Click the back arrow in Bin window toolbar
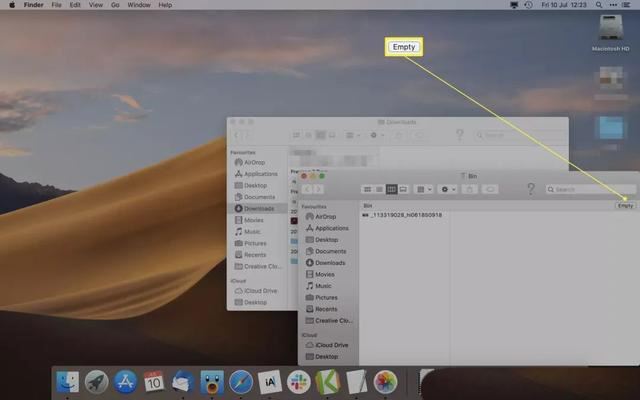The width and height of the screenshot is (640, 400). 308,189
